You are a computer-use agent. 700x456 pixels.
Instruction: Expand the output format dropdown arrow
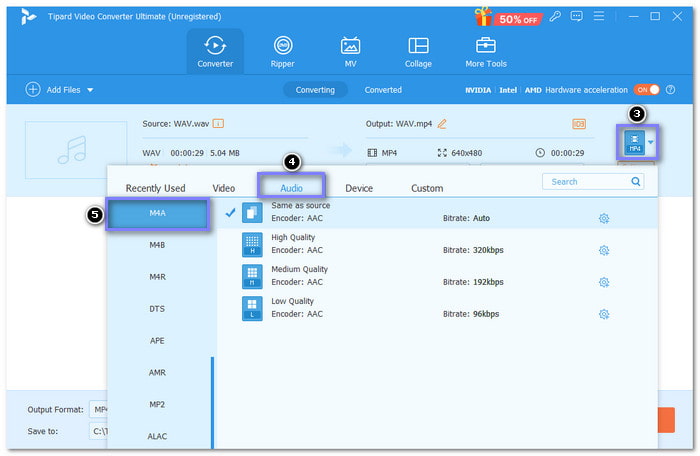point(650,142)
